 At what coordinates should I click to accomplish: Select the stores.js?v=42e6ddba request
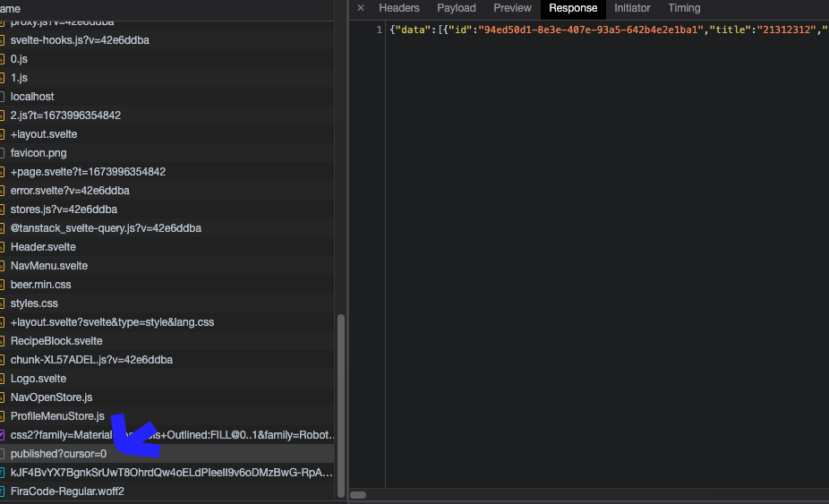coord(167,209)
